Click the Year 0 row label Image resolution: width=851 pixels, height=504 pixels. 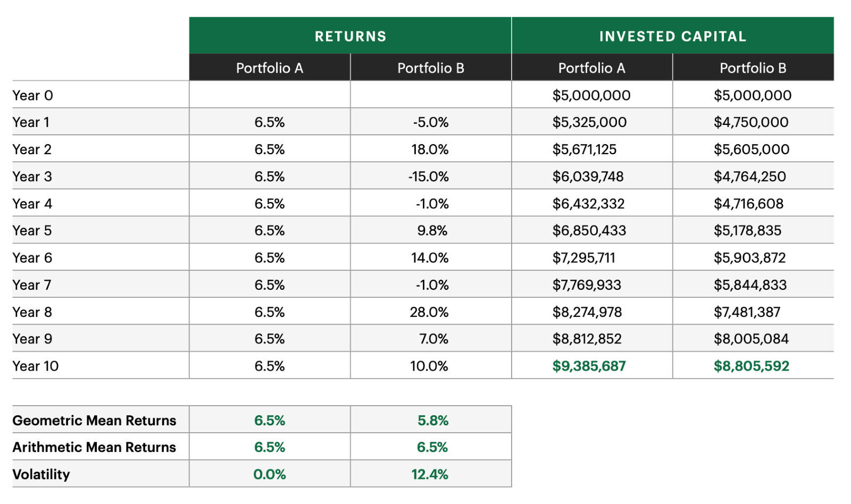click(x=33, y=95)
